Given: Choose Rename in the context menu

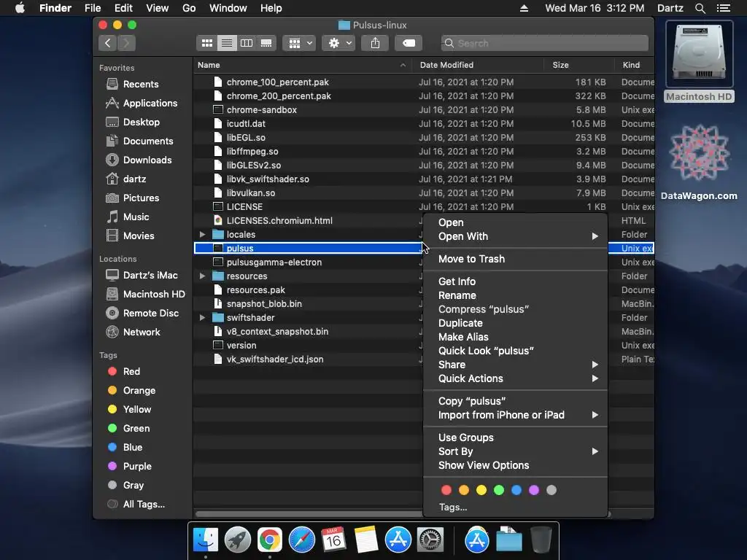Looking at the screenshot, I should (516, 295).
